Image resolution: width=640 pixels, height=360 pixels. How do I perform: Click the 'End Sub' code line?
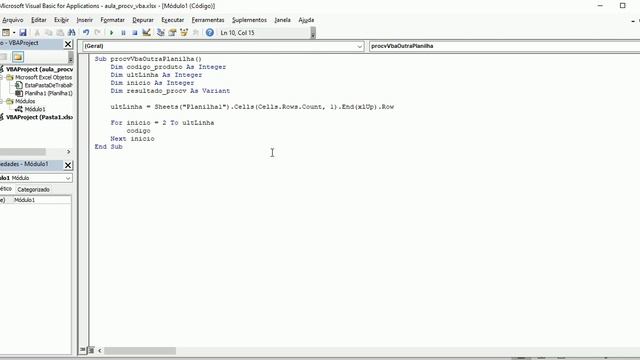tap(109, 147)
